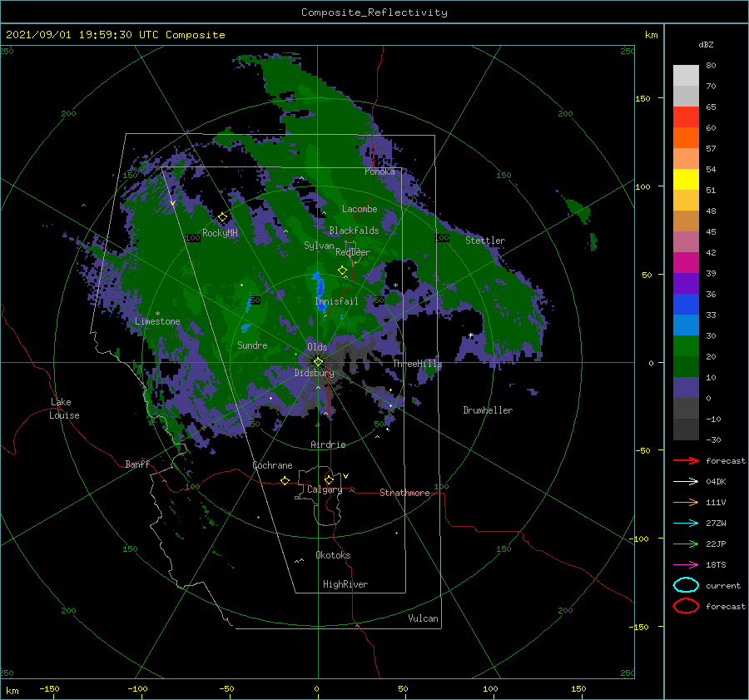This screenshot has width=749, height=700.
Task: Select the slate blue 10 dBZ swatch
Action: pos(686,387)
